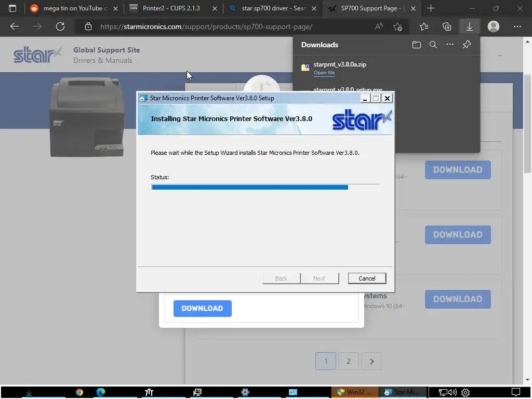Click the disabled Next button in Setup
Screen dimensions: 532x399
[320, 278]
